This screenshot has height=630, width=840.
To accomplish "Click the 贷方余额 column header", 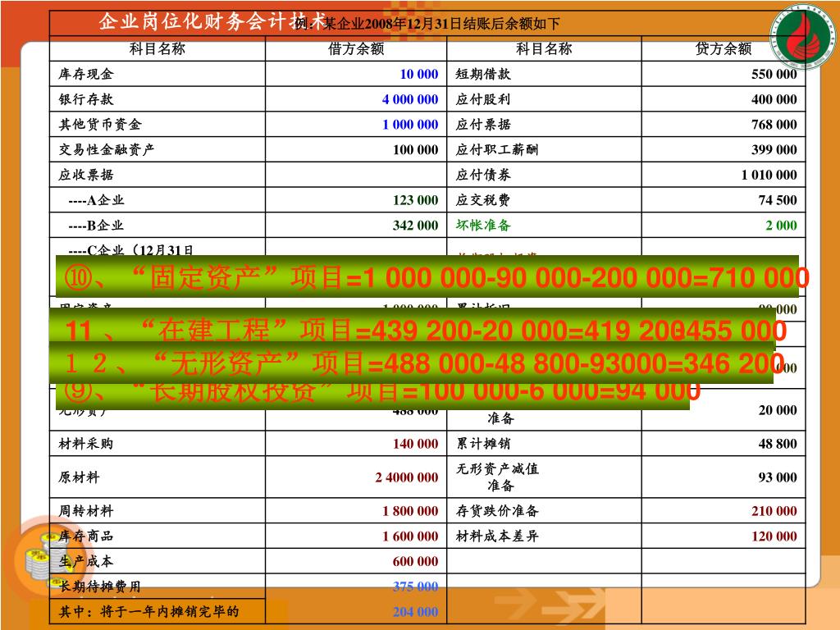I will pos(723,48).
